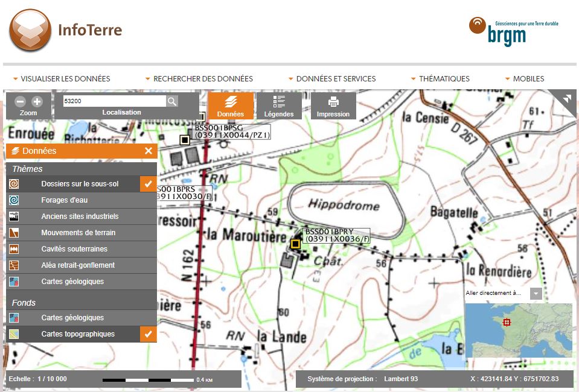Click the Fonds Cartes géologiques icon
The image size is (579, 392).
pos(14,317)
